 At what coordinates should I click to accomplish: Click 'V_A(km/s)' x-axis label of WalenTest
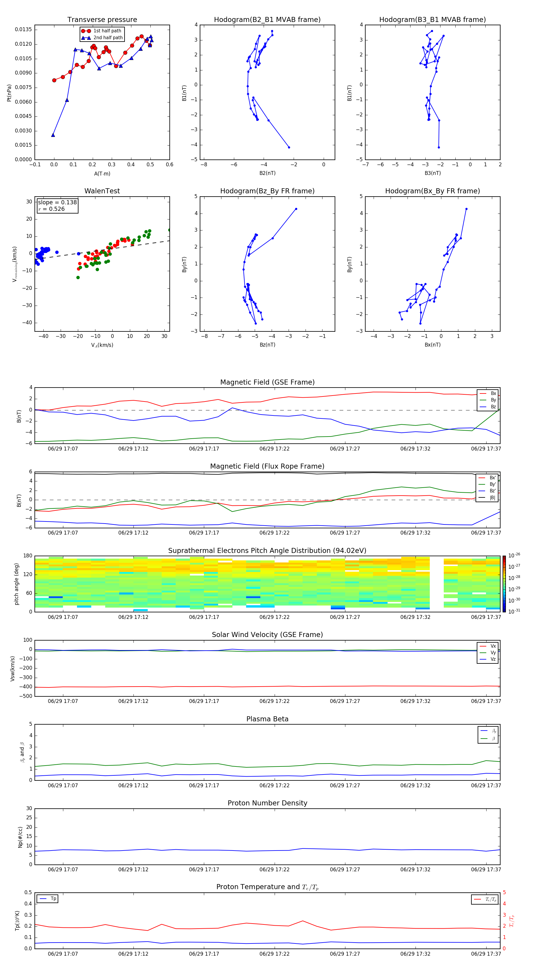102,345
